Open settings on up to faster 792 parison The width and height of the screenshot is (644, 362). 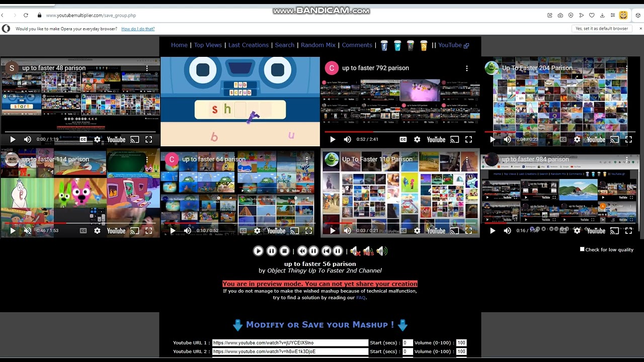(417, 140)
